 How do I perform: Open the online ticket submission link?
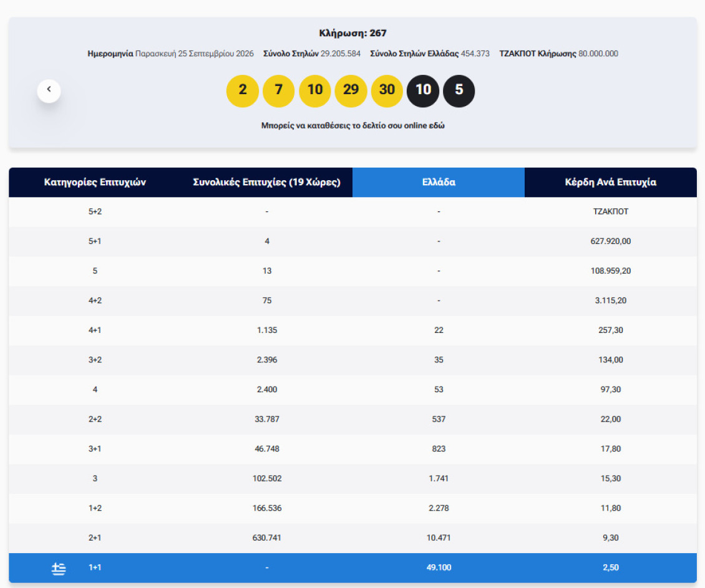(x=353, y=125)
